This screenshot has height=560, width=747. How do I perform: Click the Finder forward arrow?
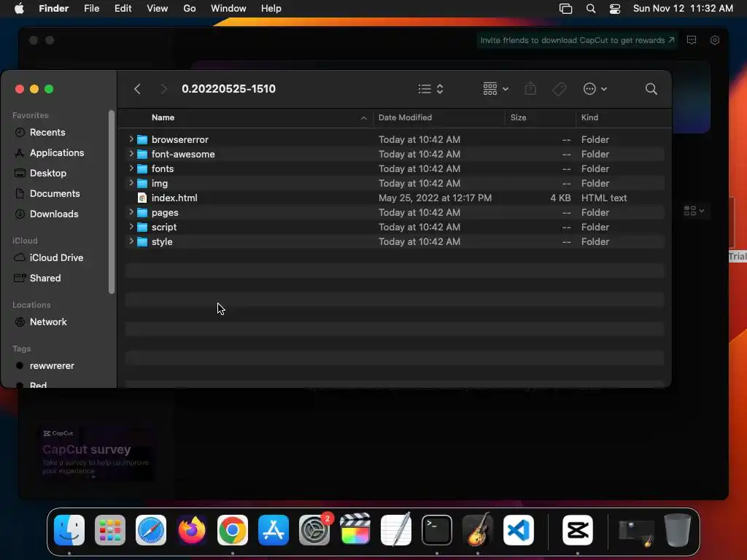163,89
